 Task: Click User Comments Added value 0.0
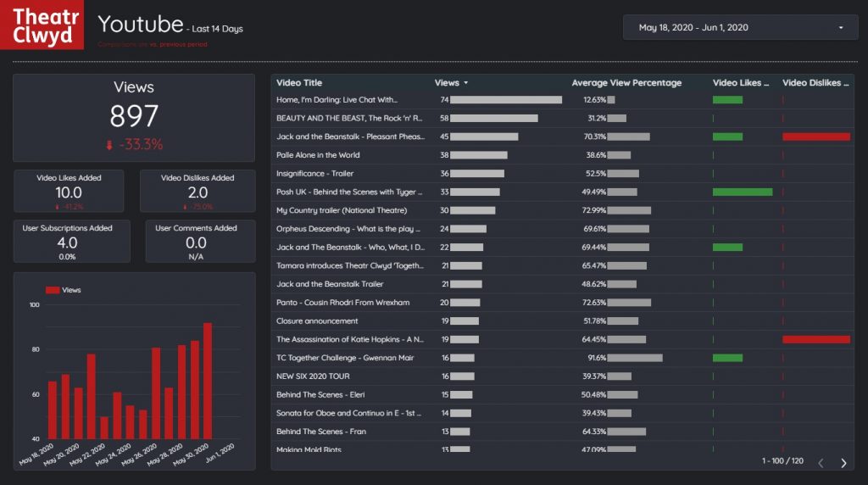click(x=196, y=242)
